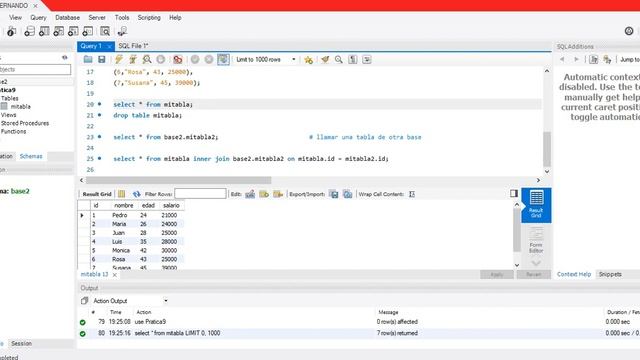Click the insert new row icon

tap(264, 194)
